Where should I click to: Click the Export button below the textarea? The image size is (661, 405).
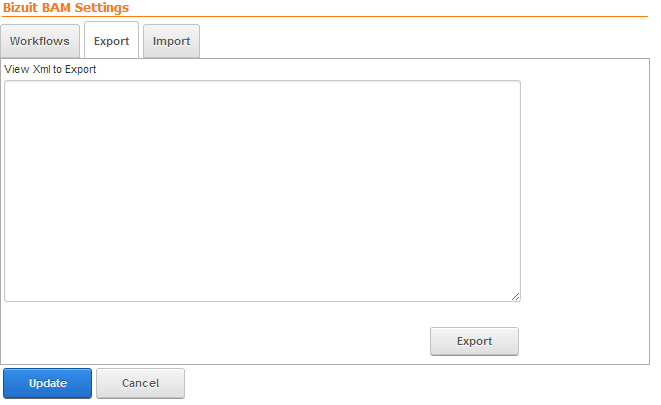point(474,341)
